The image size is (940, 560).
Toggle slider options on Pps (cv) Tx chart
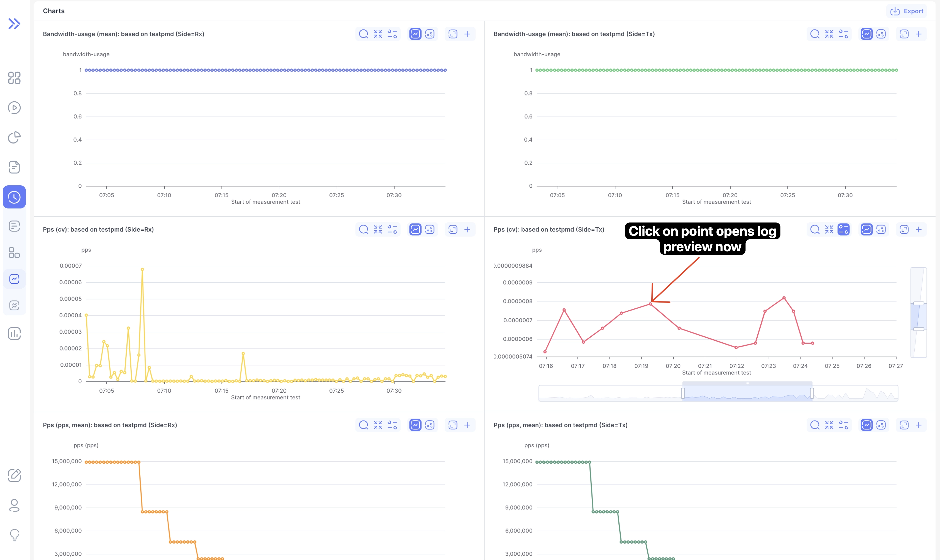pos(843,229)
